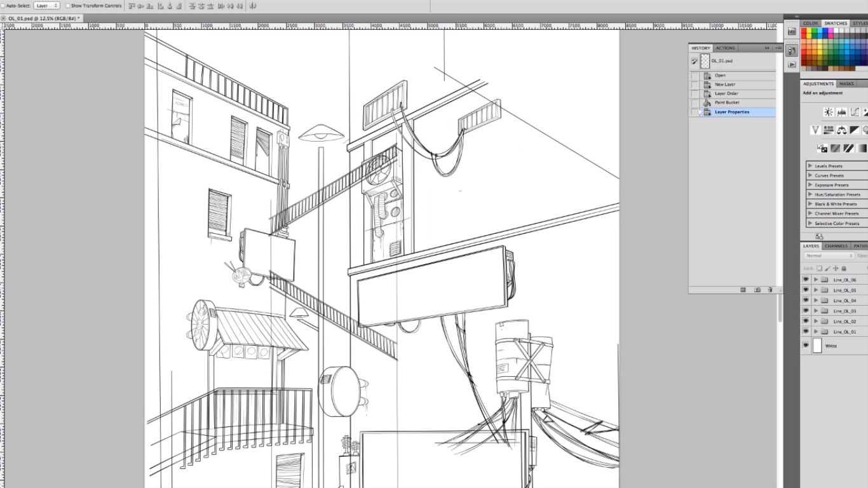This screenshot has width=868, height=488.
Task: Pick the red swatch in Swatches panel
Action: click(804, 32)
